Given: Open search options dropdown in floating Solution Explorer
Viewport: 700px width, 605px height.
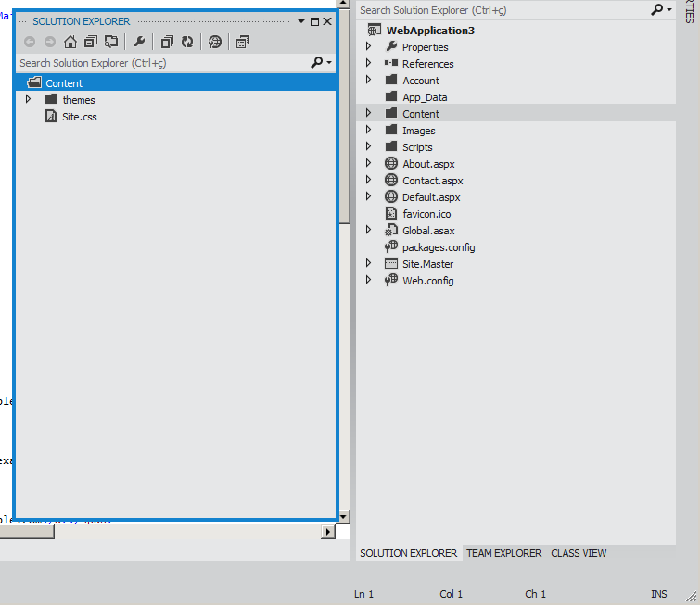Looking at the screenshot, I should pos(329,62).
